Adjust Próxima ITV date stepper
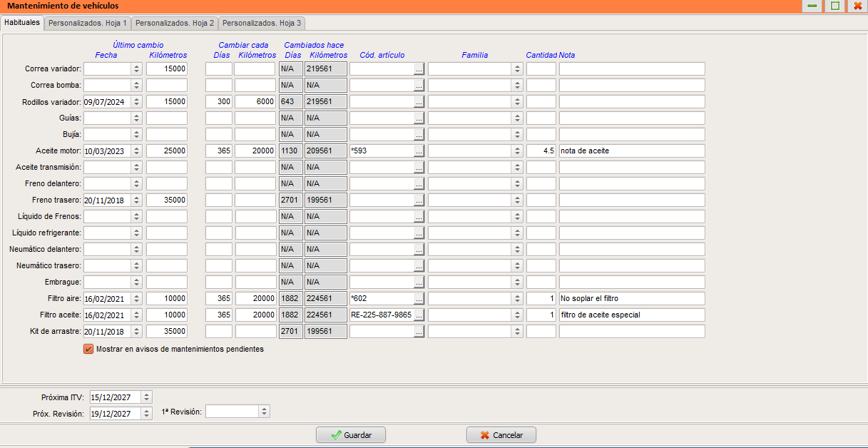The height and width of the screenshot is (448, 868). [x=147, y=397]
